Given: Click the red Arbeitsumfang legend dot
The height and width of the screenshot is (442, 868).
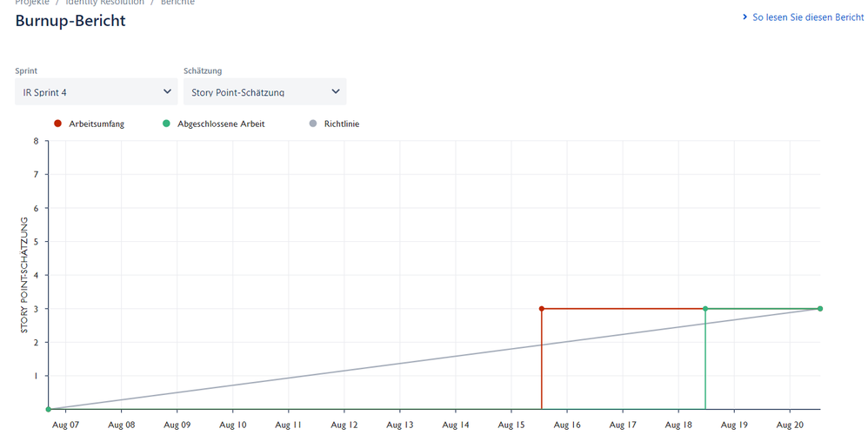Looking at the screenshot, I should (57, 124).
